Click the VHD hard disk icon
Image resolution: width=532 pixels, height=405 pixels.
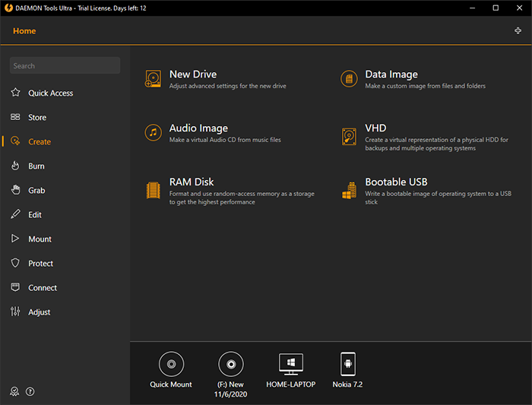coord(349,137)
